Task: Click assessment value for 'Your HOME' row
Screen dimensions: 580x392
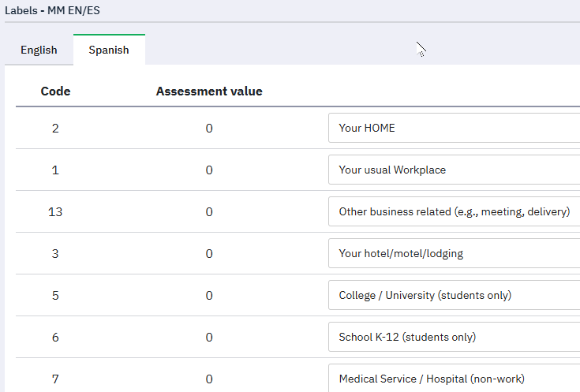Action: tap(209, 128)
